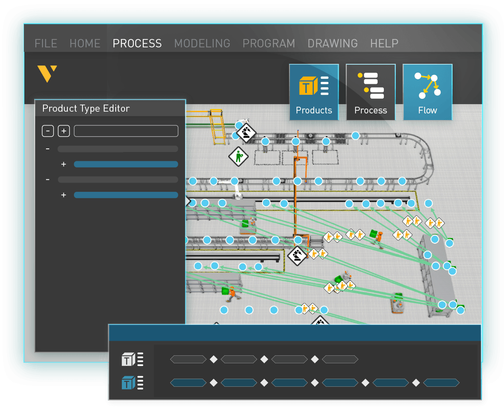Select the first gray tree row
Viewport: 504px width, 420px height.
(117, 149)
